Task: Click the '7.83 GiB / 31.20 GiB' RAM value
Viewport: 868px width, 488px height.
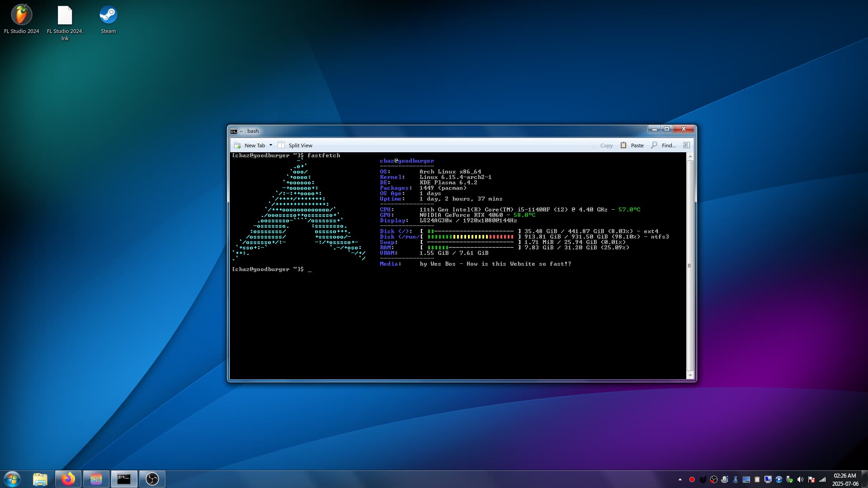Action: [558, 248]
